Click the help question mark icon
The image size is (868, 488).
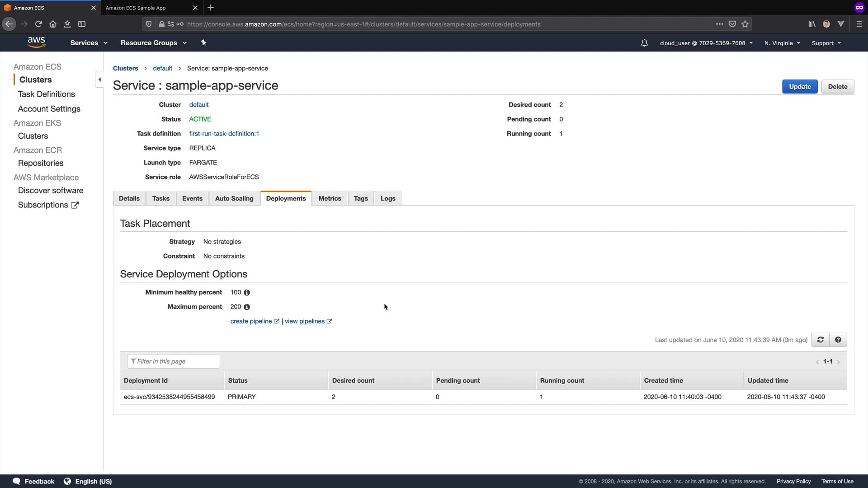[838, 340]
